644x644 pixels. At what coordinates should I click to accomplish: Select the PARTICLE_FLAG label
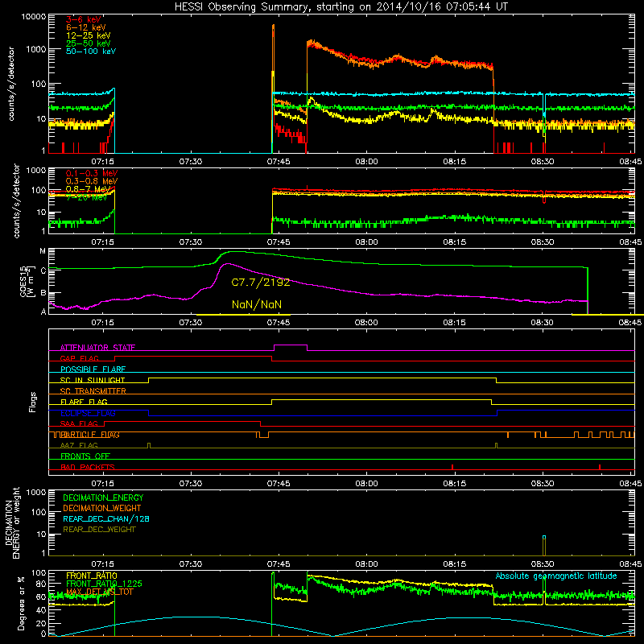[90, 435]
